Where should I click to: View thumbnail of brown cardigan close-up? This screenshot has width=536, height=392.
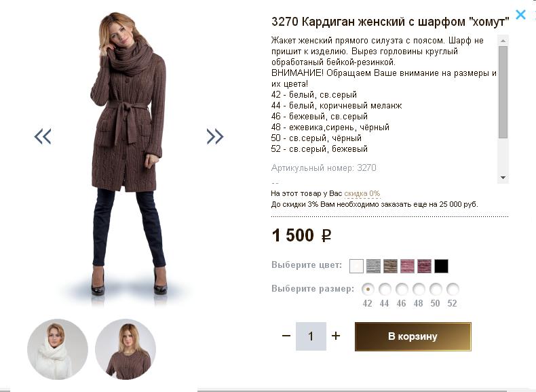[126, 349]
